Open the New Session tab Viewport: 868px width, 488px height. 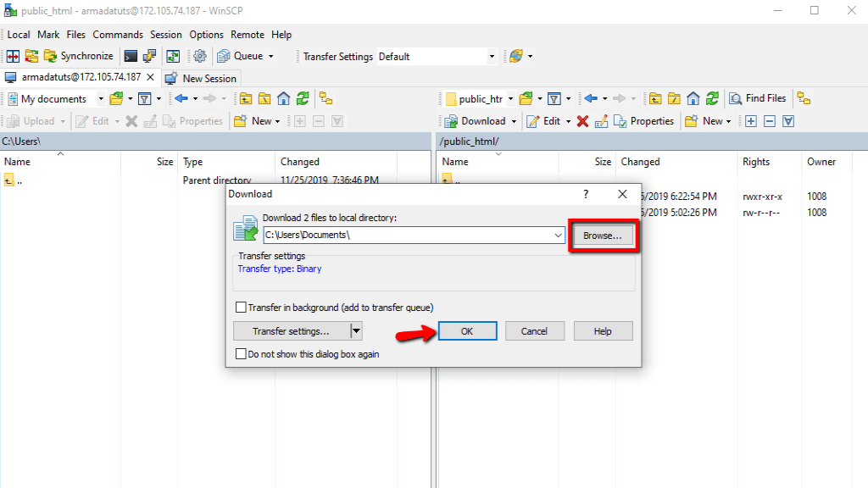[x=201, y=79]
